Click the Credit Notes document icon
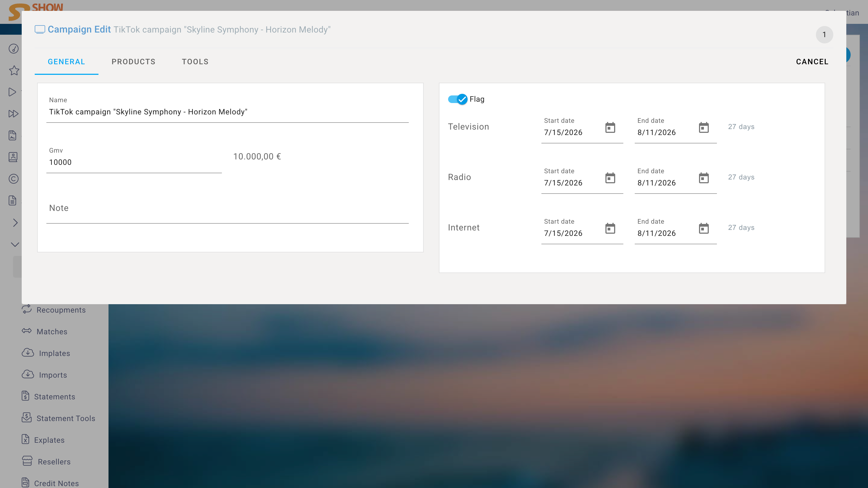Screen dimensions: 868x488 click(25, 483)
